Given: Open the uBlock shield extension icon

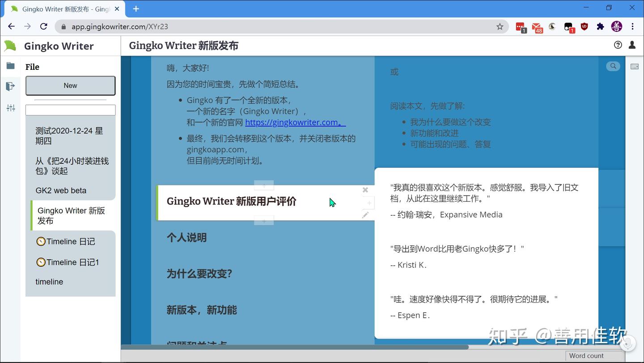Looking at the screenshot, I should click(584, 26).
